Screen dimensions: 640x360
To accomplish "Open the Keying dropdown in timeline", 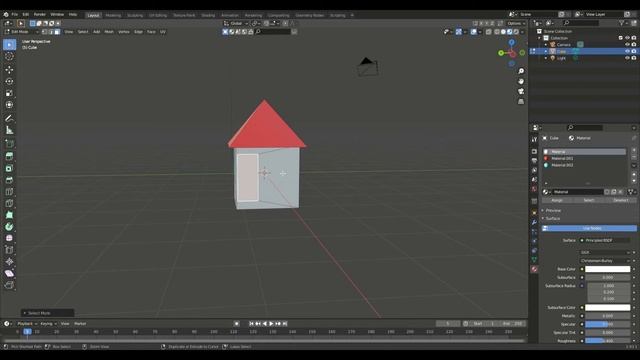I will [x=48, y=324].
